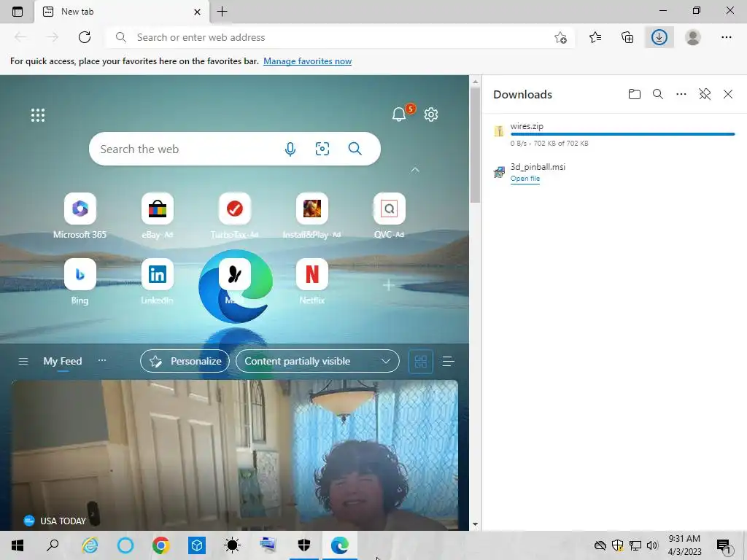Click the page vertical scrollbar thumb
Viewport: 747px width, 560px height.
pos(475,145)
